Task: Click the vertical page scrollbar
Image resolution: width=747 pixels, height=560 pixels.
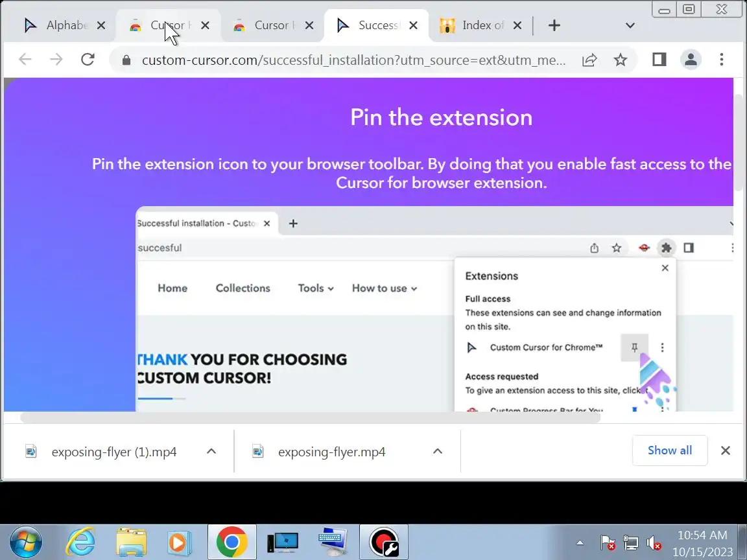Action: click(x=739, y=143)
